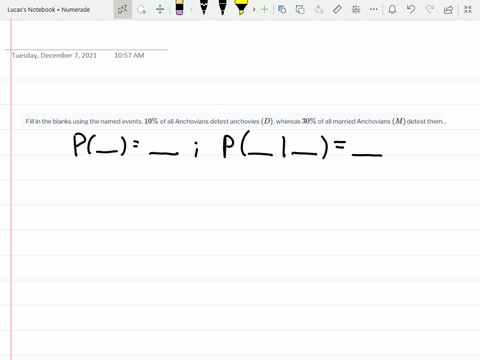Select the yellow highlighter

[241, 8]
